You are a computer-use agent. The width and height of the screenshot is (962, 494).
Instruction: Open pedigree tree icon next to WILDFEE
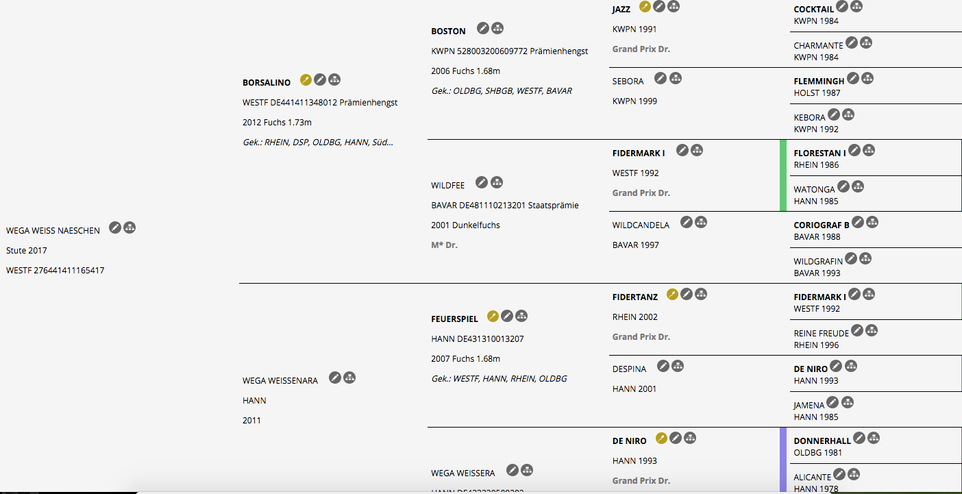[x=497, y=182]
